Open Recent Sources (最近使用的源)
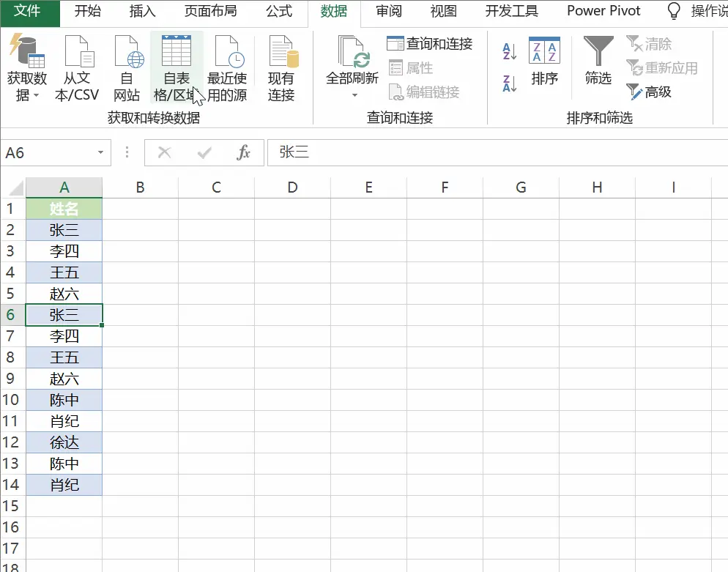Viewport: 728px width, 572px height. [227, 68]
